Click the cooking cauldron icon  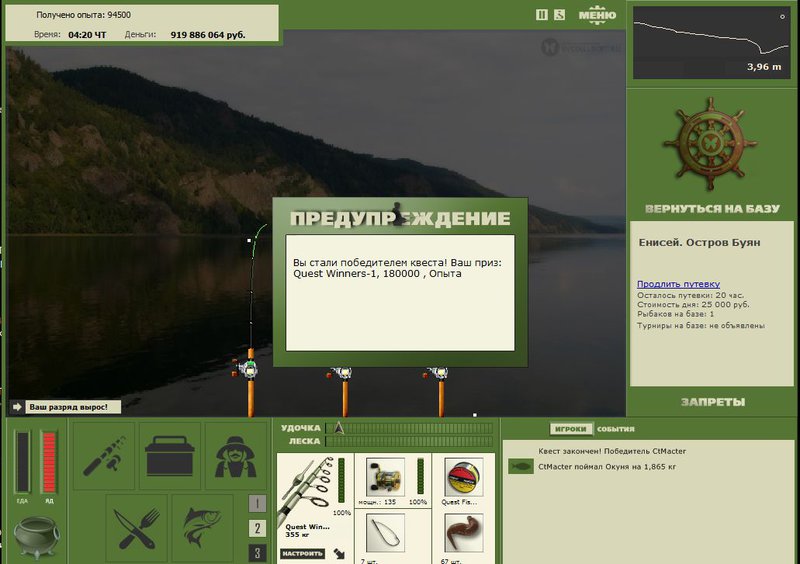click(36, 537)
